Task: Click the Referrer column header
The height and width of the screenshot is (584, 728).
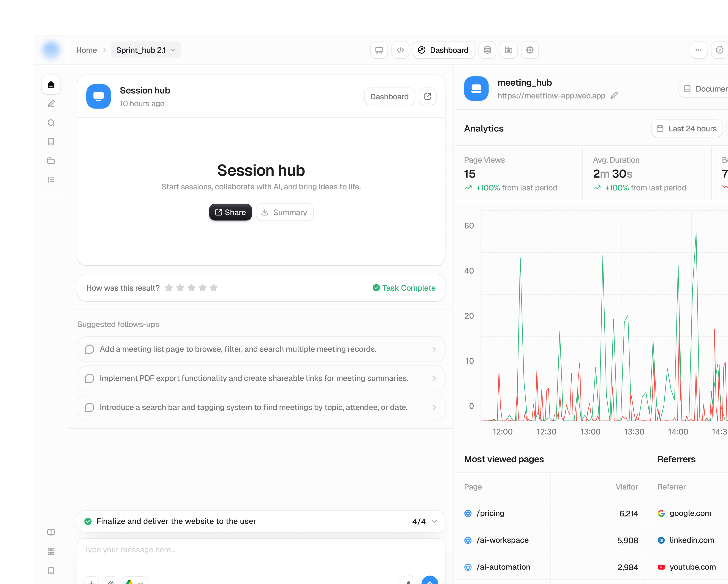Action: pyautogui.click(x=671, y=487)
